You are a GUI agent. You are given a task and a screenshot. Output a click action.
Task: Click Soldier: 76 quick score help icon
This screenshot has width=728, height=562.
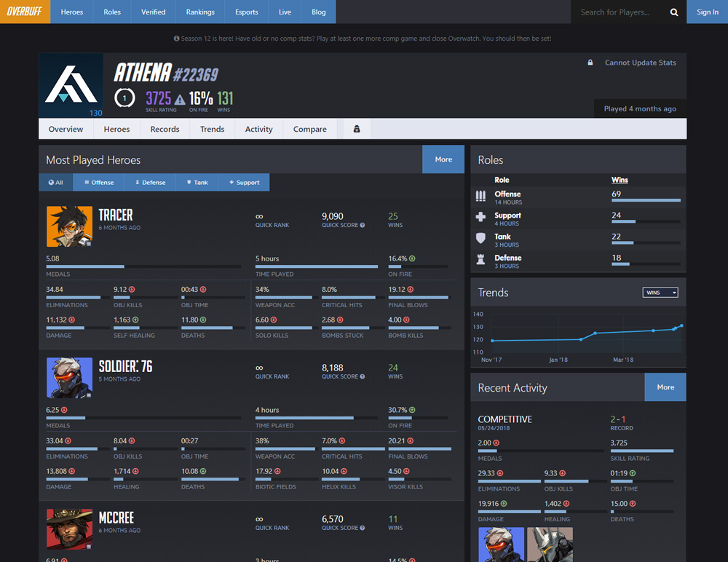(362, 376)
